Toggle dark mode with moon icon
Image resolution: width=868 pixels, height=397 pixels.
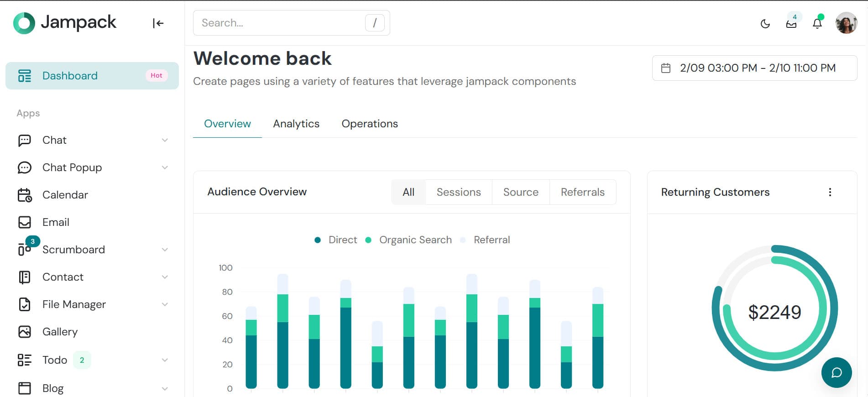pyautogui.click(x=765, y=23)
